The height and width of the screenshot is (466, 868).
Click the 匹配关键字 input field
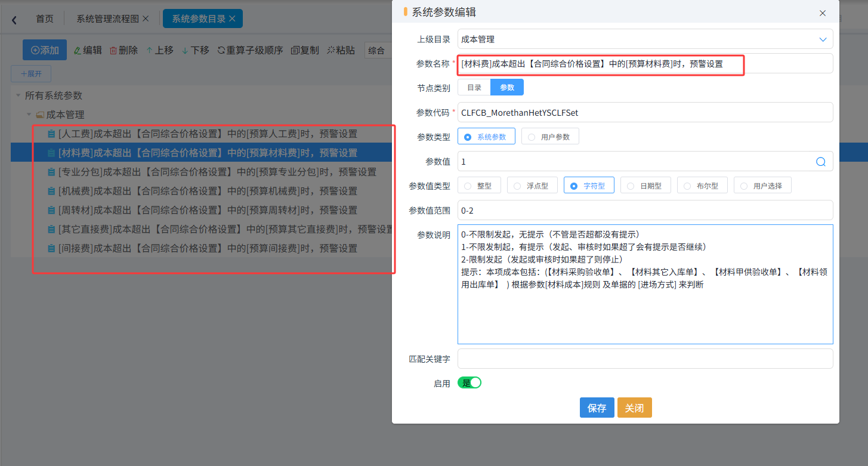[645, 359]
